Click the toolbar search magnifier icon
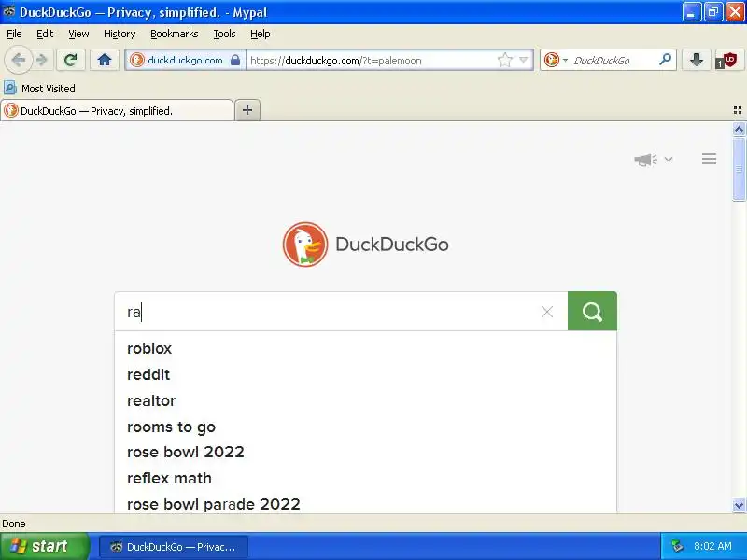Viewport: 747px width, 560px height. [x=665, y=60]
